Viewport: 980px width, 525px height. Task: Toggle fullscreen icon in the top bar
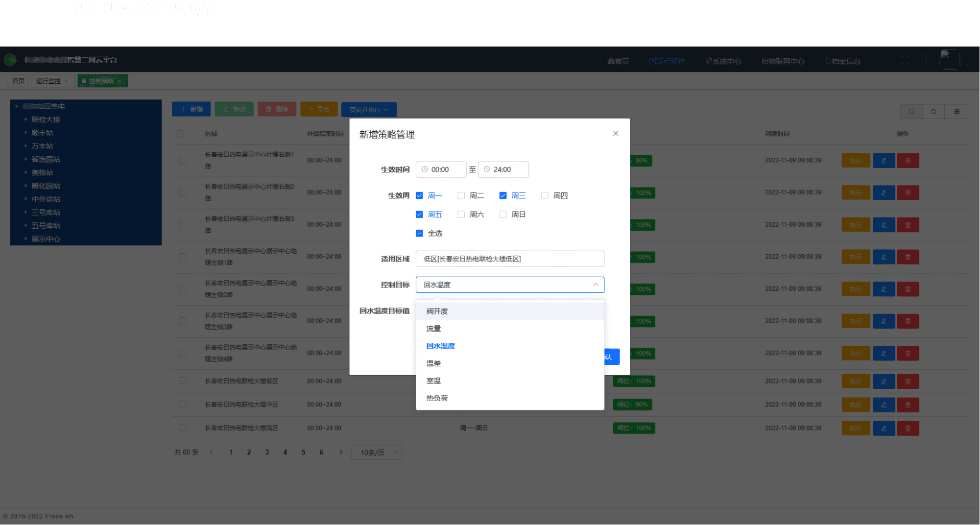(x=905, y=60)
